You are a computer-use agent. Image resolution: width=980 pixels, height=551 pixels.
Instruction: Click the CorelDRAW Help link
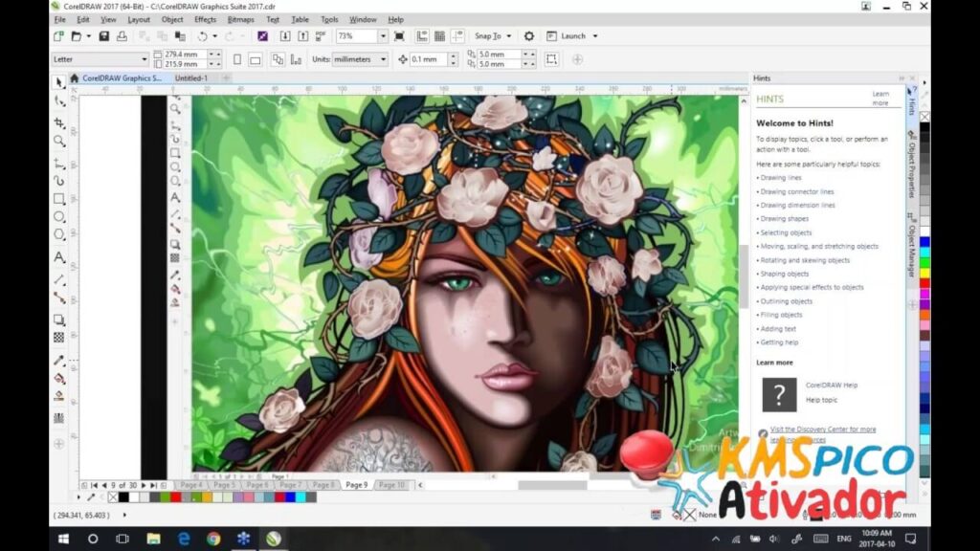click(x=832, y=386)
